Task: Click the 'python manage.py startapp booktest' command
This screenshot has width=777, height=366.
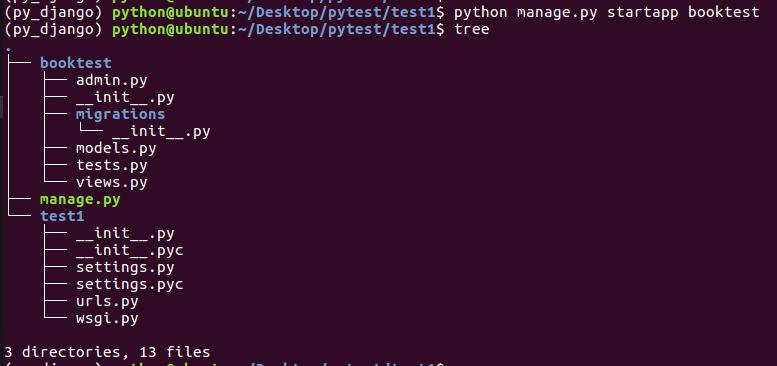Action: point(607,12)
